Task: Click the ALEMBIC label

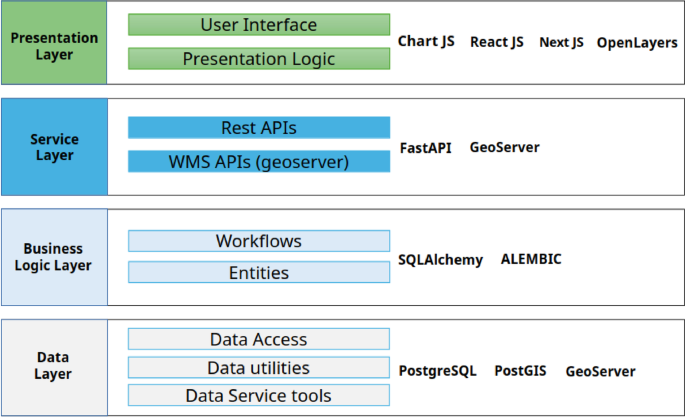Action: (531, 259)
